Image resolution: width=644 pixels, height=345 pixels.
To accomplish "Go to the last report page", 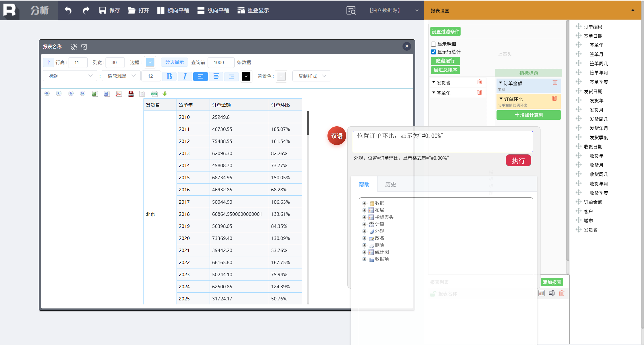I will [83, 94].
